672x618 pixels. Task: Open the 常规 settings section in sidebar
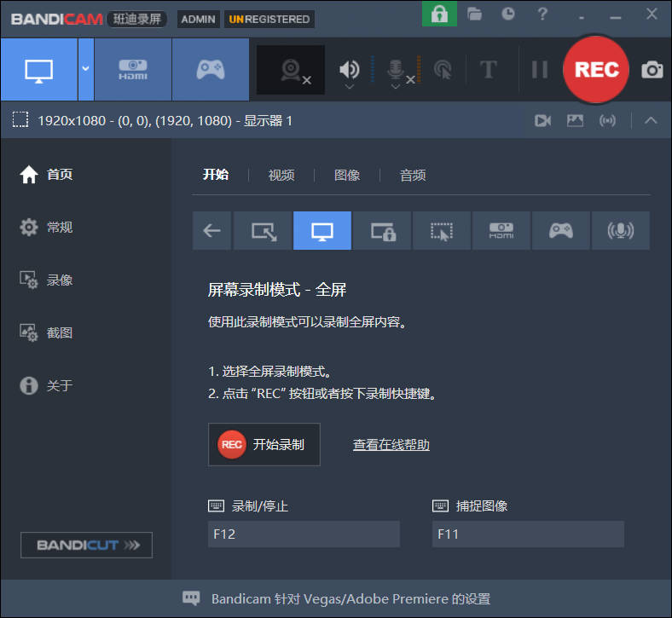(59, 227)
